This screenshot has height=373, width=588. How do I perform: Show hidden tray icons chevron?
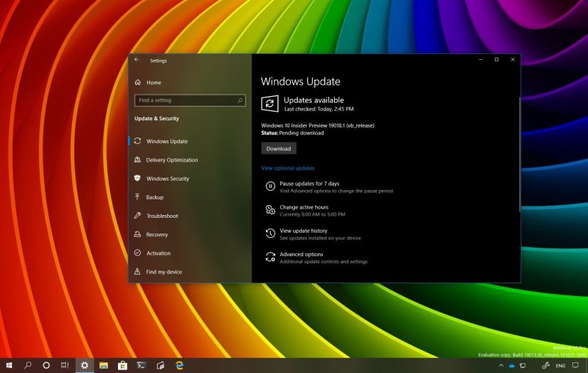[x=501, y=365]
